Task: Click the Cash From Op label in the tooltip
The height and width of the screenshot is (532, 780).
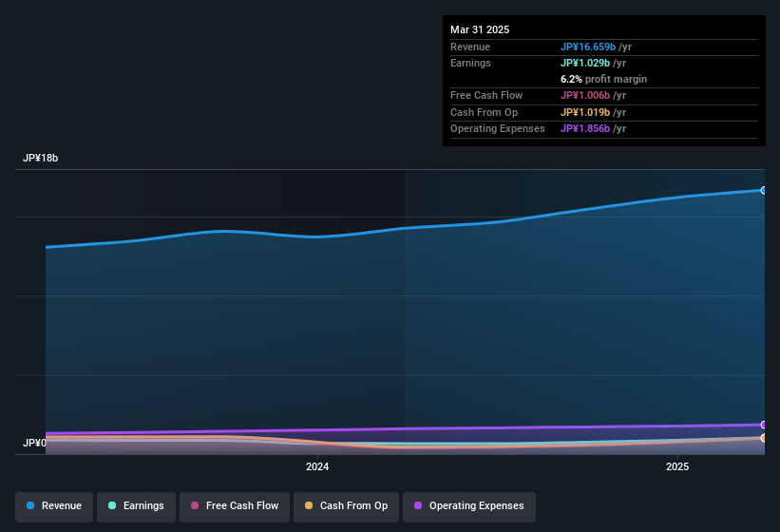Action: tap(484, 112)
